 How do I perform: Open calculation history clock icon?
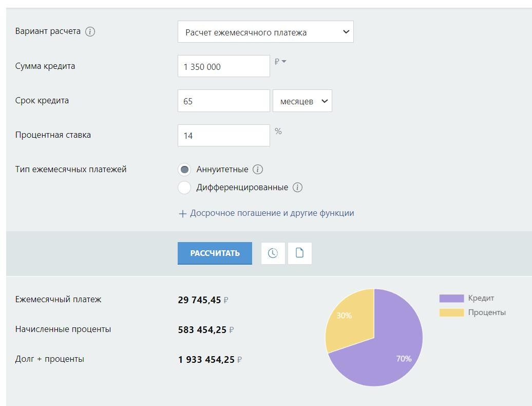pyautogui.click(x=273, y=253)
